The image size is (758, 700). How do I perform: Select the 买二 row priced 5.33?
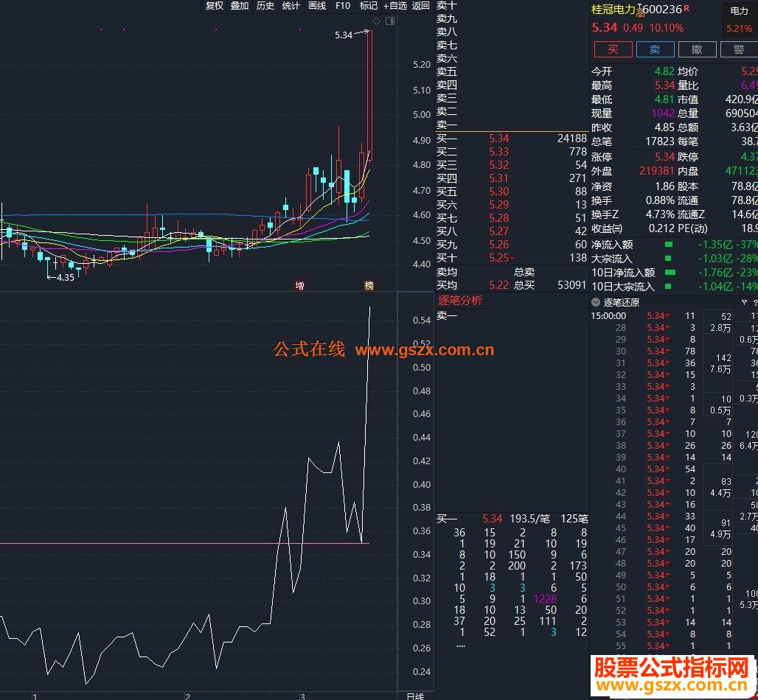click(512, 152)
